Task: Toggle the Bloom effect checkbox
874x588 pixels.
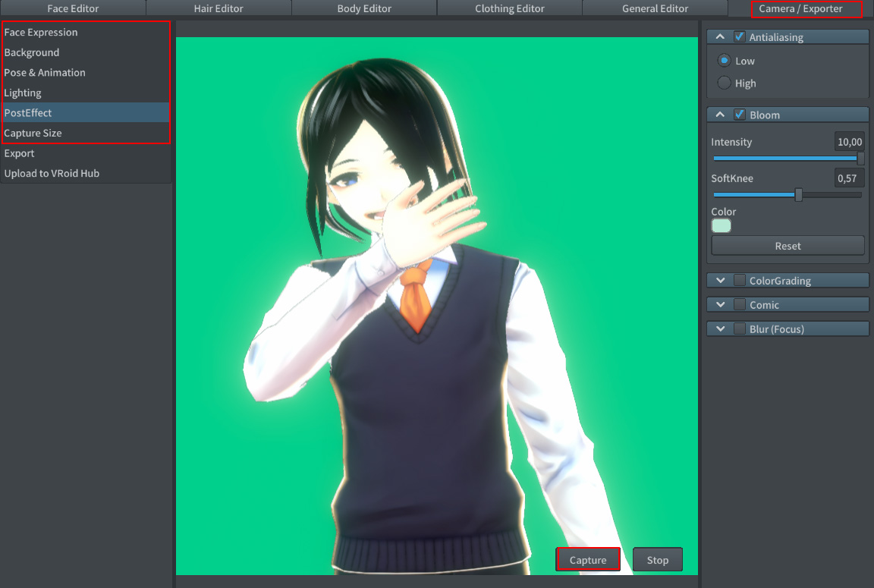Action: pyautogui.click(x=739, y=114)
